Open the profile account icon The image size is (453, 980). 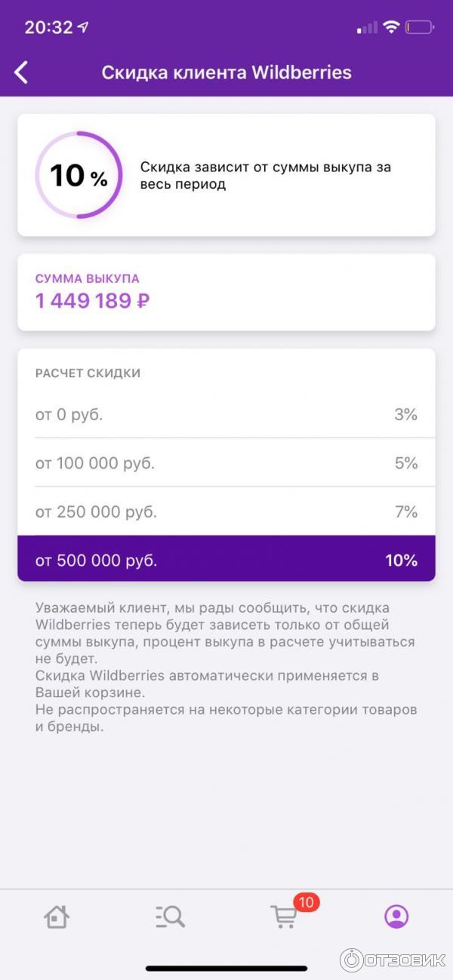pos(396,917)
